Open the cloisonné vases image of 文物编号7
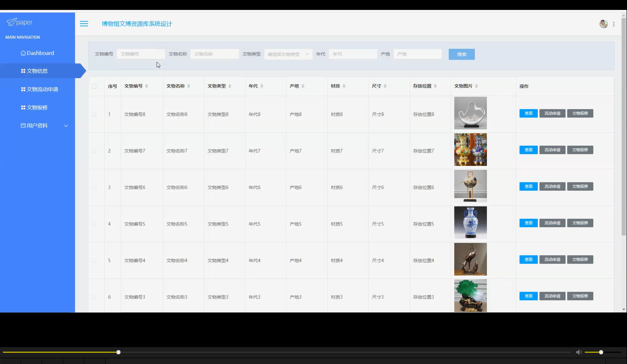The width and height of the screenshot is (627, 364). [x=470, y=149]
